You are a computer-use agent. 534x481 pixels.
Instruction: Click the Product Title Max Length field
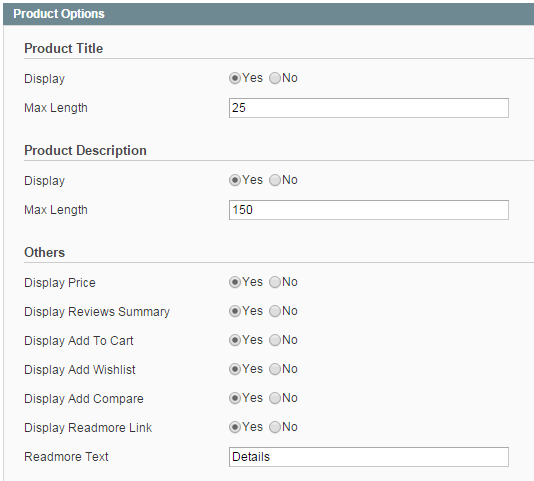click(x=369, y=108)
